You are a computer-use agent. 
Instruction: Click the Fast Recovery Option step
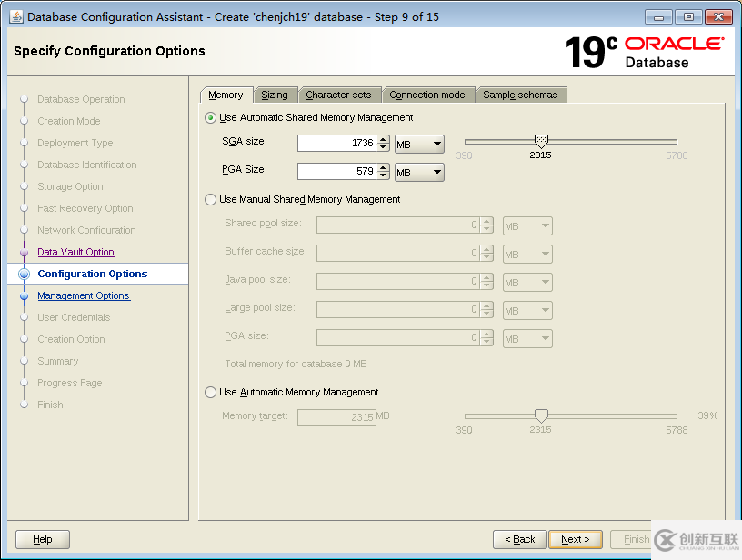pyautogui.click(x=85, y=208)
